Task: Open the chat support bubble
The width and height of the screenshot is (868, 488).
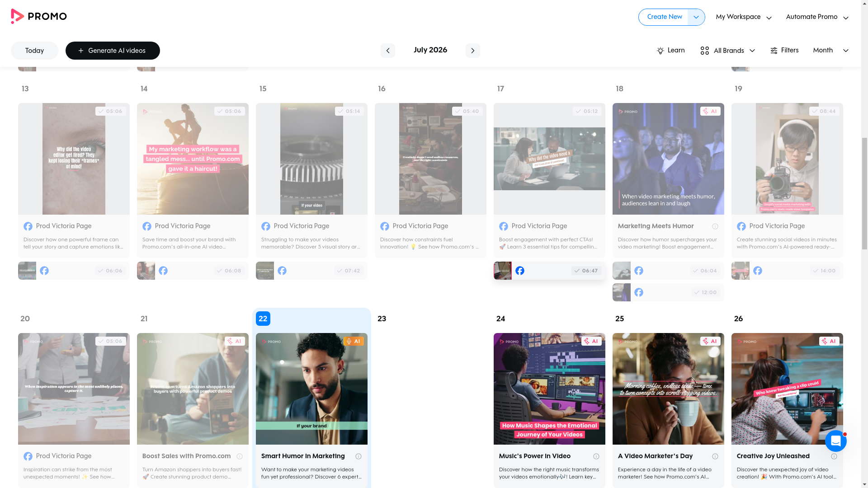Action: click(x=835, y=441)
